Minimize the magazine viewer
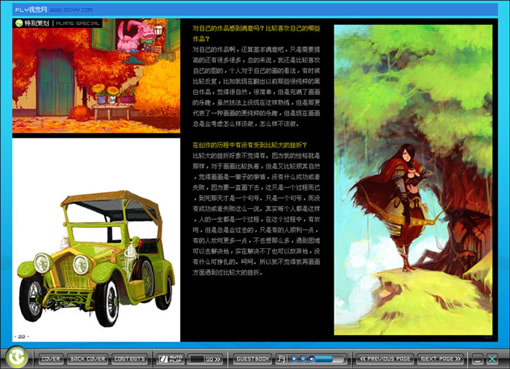The width and height of the screenshot is (510, 369). (478, 359)
